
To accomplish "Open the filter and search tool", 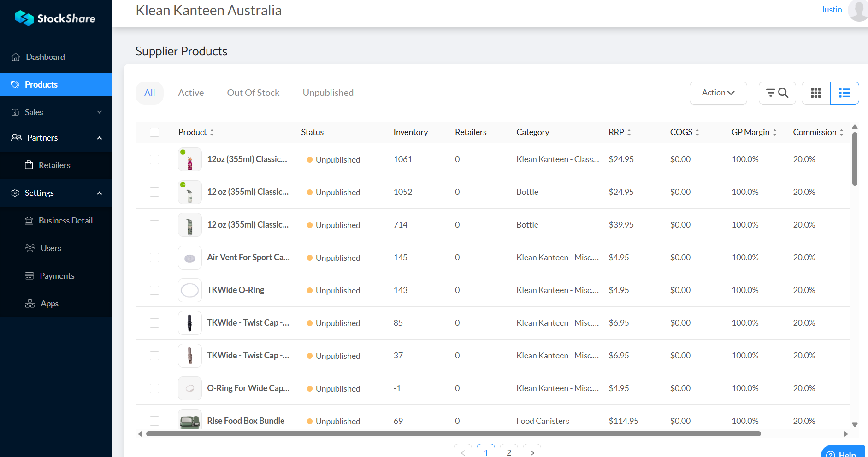I will tap(777, 93).
